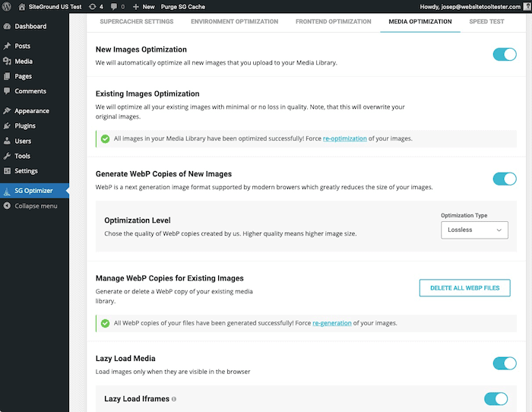Click the re-generation link
532x412 pixels.
point(331,323)
